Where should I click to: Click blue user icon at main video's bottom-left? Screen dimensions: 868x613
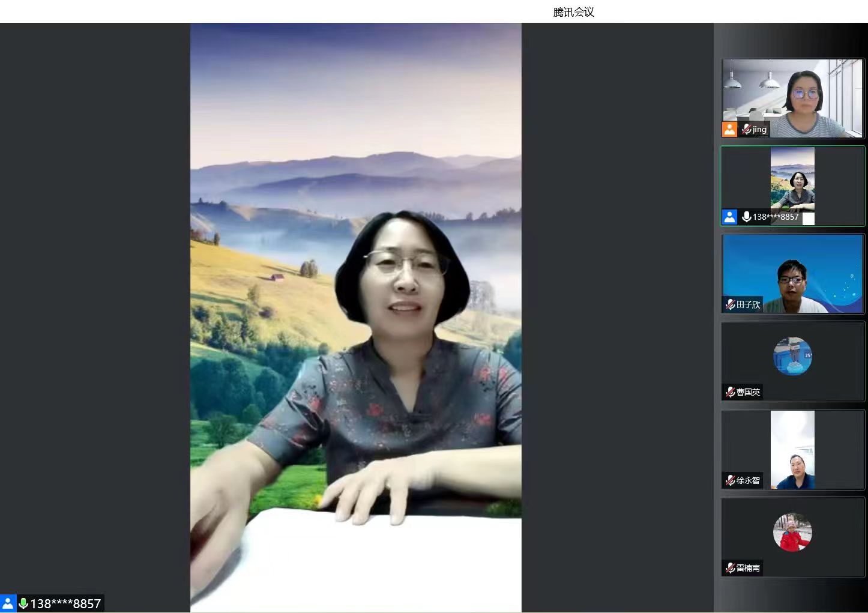click(8, 603)
